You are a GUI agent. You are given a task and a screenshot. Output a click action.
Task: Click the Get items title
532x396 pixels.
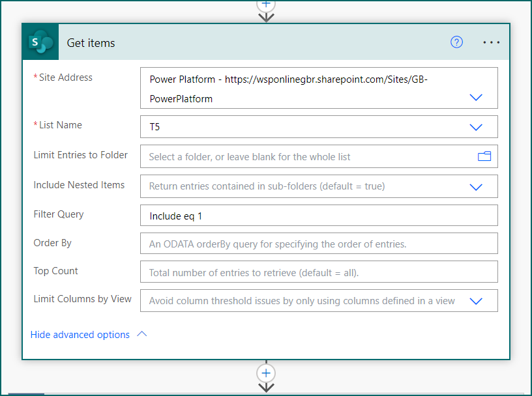click(x=91, y=43)
